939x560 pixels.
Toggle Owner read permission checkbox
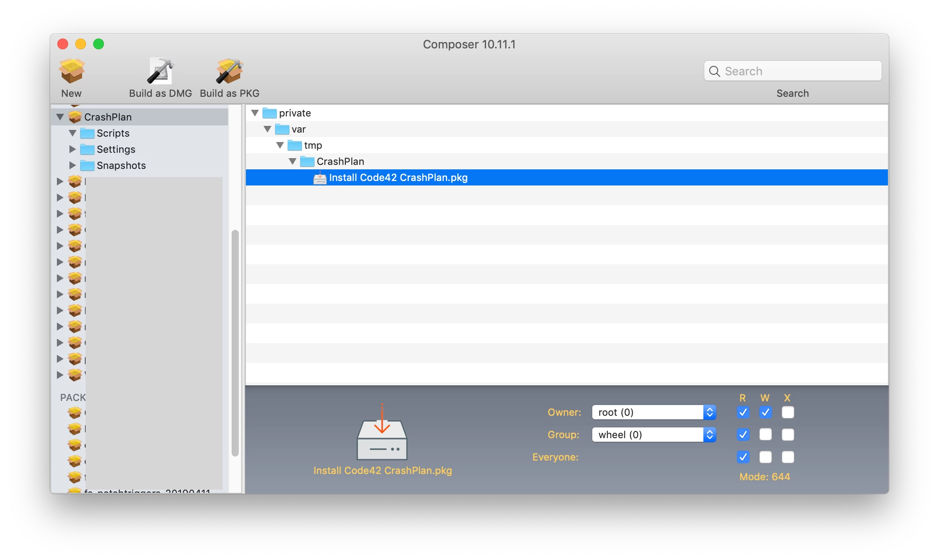click(743, 412)
